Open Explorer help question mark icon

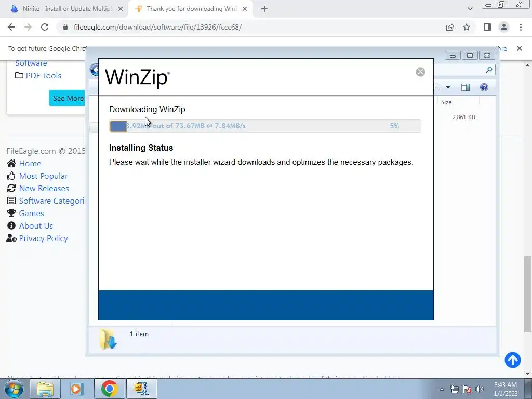pyautogui.click(x=484, y=87)
